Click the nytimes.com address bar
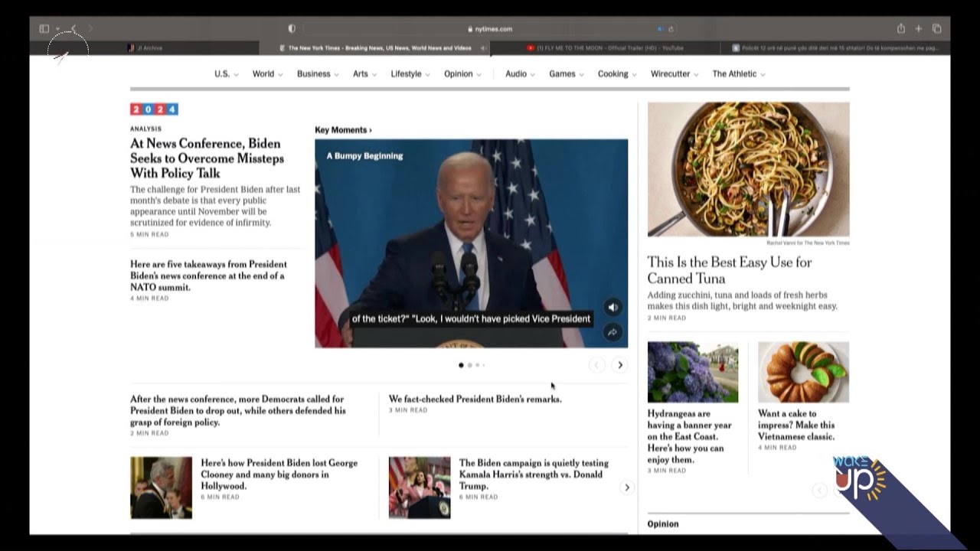Viewport: 980px width, 551px height. point(490,29)
